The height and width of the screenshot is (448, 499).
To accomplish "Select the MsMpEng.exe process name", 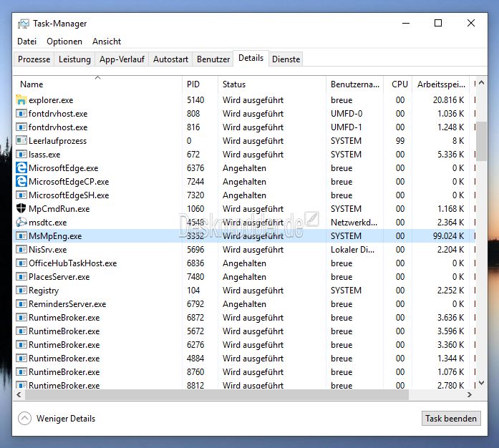I will coord(55,236).
